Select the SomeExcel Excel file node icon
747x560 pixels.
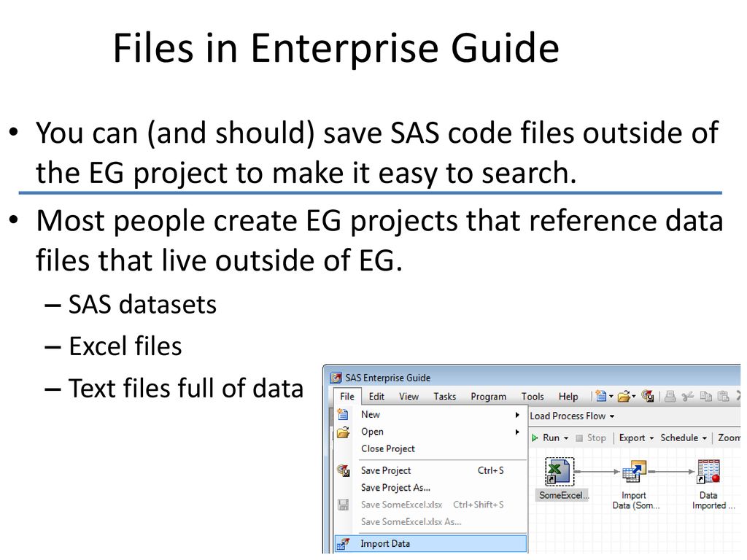pyautogui.click(x=560, y=472)
